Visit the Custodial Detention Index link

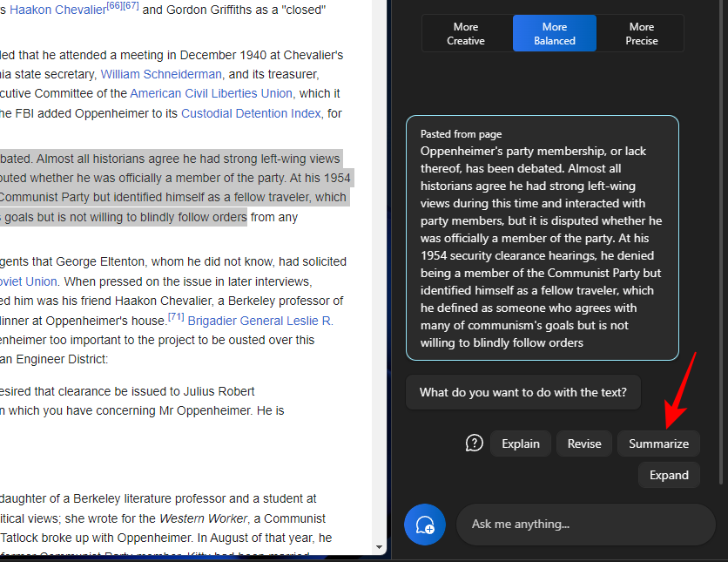(252, 113)
